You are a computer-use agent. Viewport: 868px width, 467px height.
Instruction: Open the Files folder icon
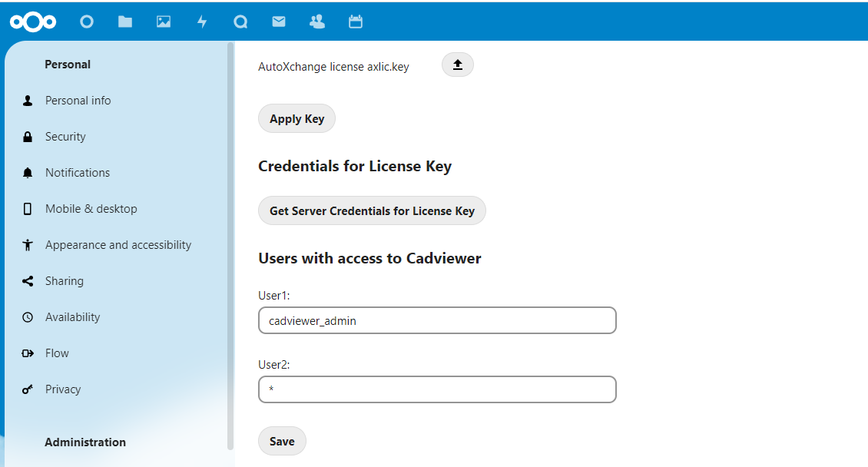(125, 22)
